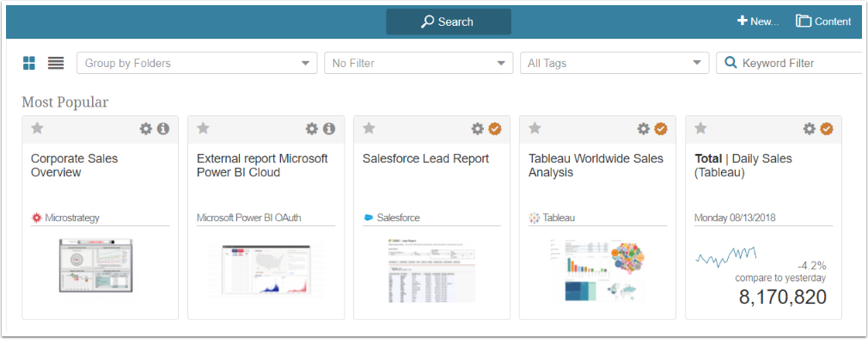Open the Content menu in top bar
Image resolution: width=868 pixels, height=339 pixels.
click(x=823, y=22)
